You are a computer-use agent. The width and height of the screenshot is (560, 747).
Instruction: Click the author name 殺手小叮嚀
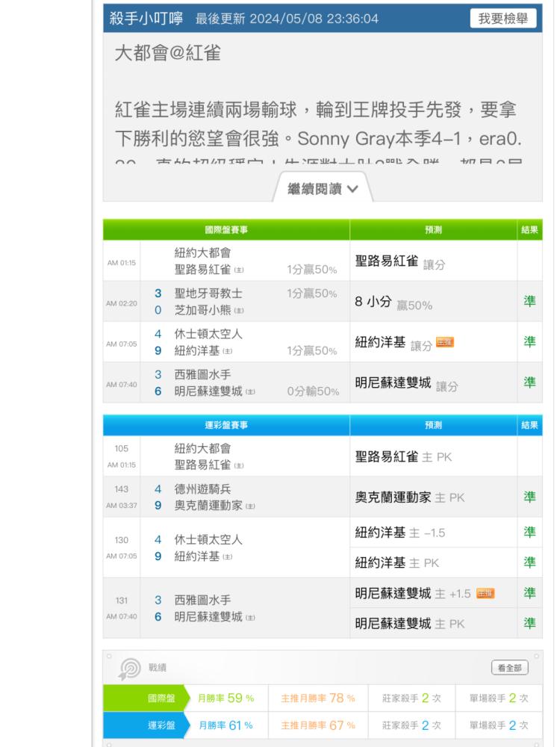(x=146, y=19)
